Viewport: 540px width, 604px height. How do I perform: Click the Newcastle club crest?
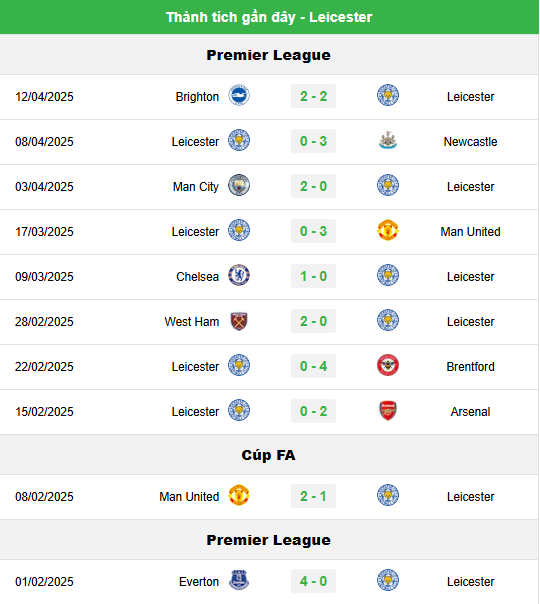click(388, 141)
